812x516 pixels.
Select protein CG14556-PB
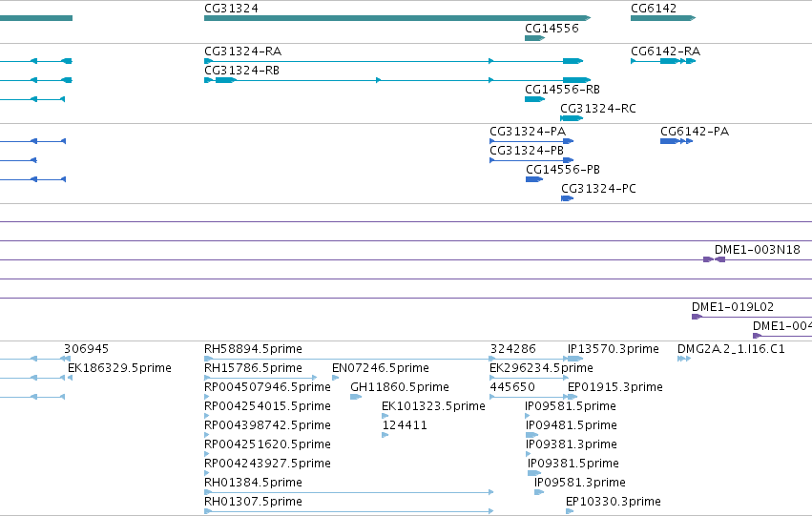coord(534,179)
